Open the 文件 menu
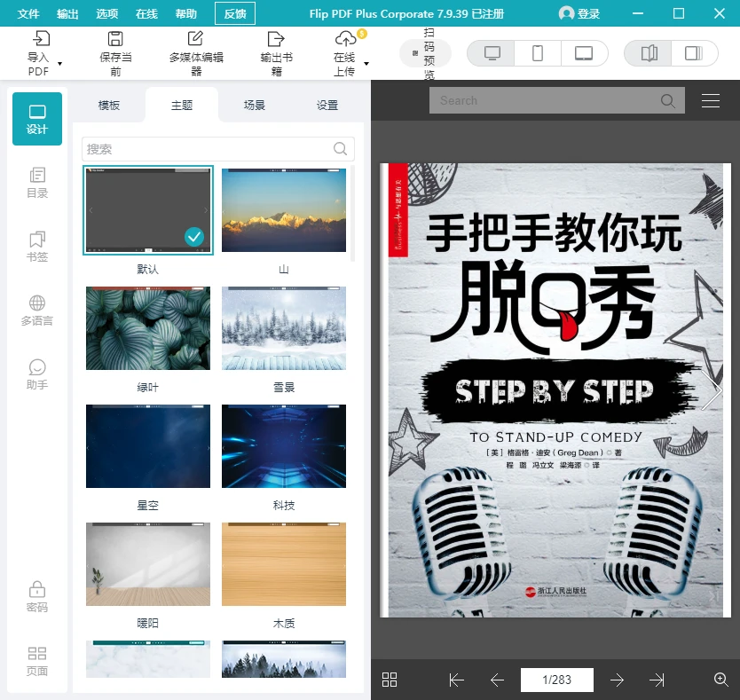Viewport: 740px width, 700px height. [x=28, y=13]
